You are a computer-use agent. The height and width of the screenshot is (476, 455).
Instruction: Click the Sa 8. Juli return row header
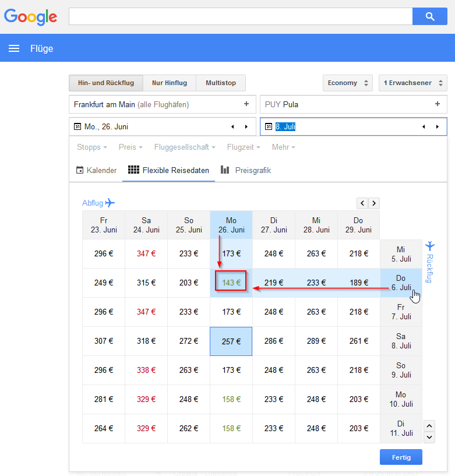[x=401, y=341]
